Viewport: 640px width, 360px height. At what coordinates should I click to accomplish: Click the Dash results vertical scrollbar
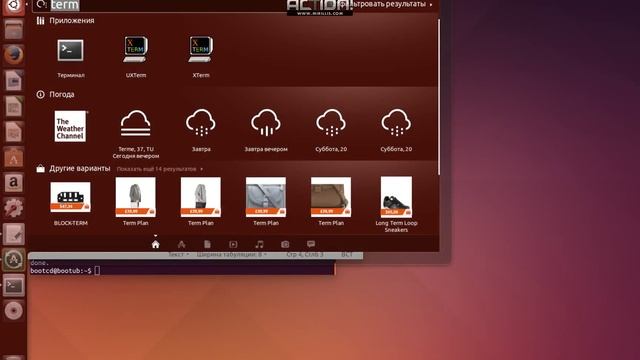(x=439, y=97)
